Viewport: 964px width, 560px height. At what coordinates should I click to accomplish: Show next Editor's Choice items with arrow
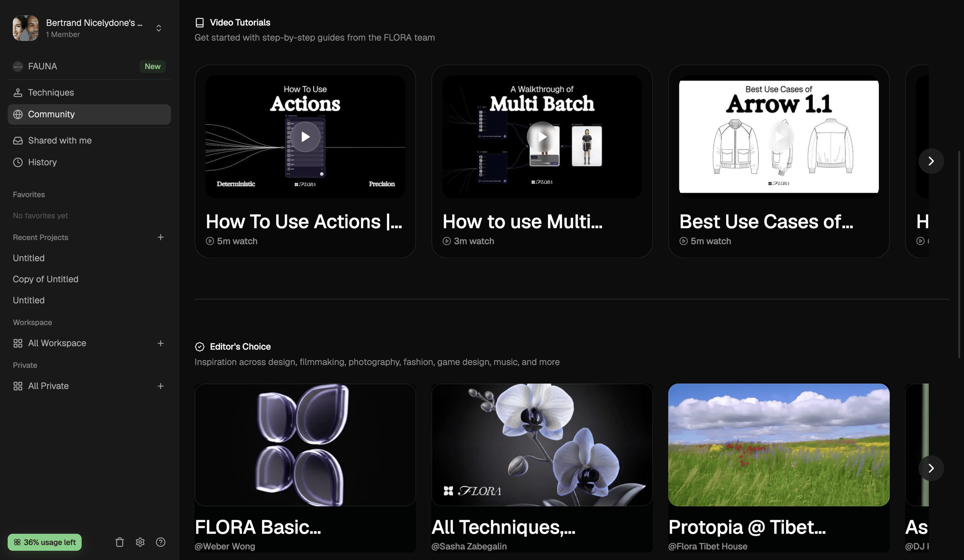(931, 468)
